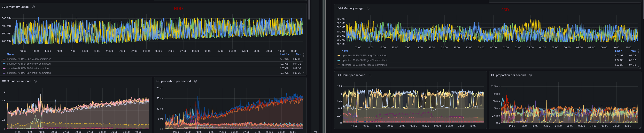Toggle series optimize-6659c687f9-xpc66 committed
Screen dimensions: 644x133
click(364, 65)
